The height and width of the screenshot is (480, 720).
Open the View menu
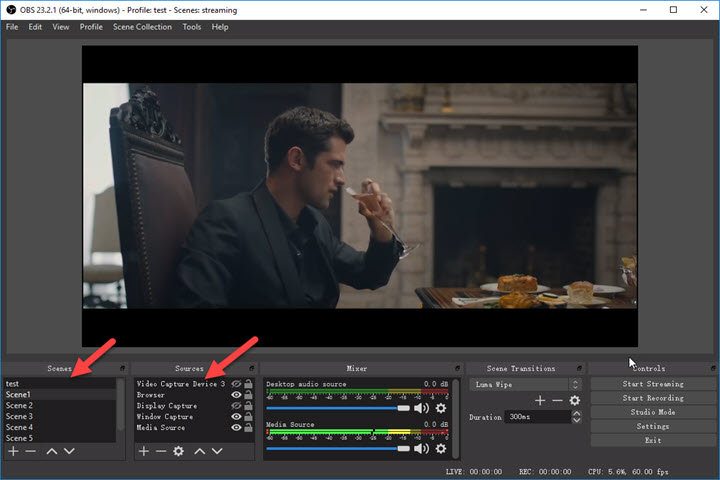(x=61, y=27)
